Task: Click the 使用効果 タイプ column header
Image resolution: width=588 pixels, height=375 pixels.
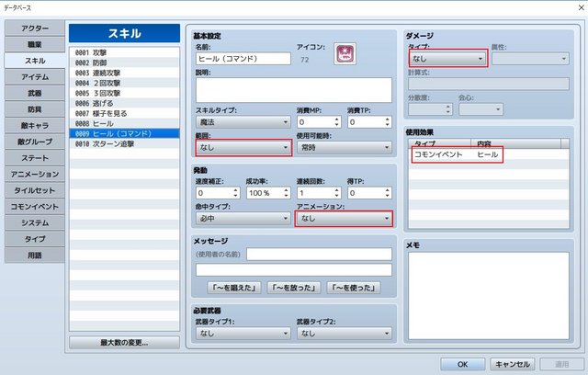Action: (x=439, y=143)
